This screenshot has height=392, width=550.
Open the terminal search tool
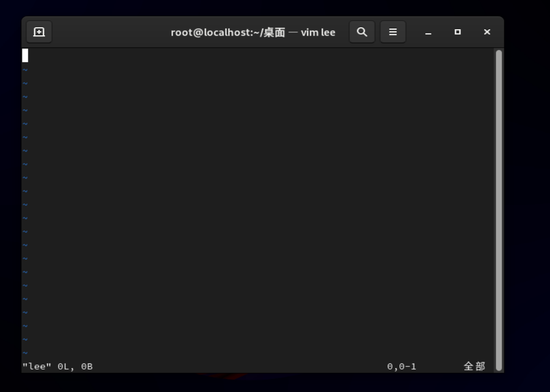coord(362,32)
